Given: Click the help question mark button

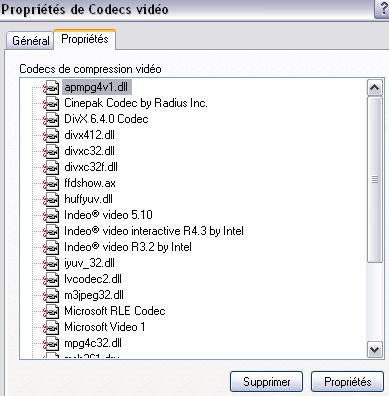Looking at the screenshot, I should coord(382,9).
